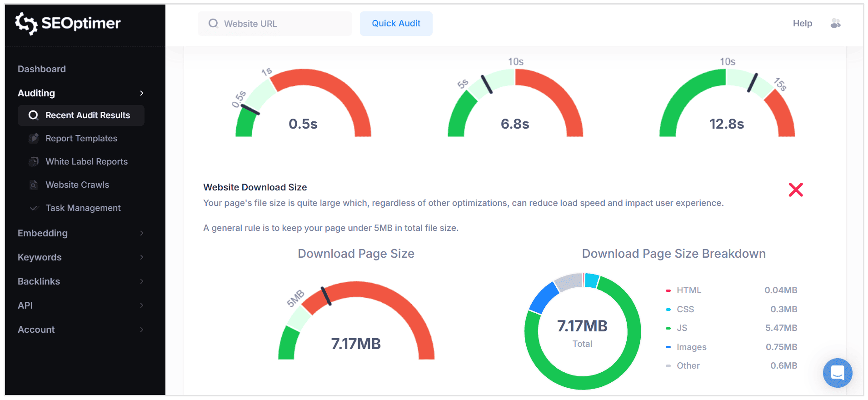Open the user account icon

tap(835, 24)
